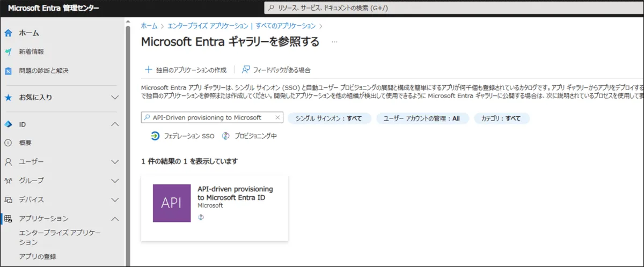This screenshot has width=644, height=267.
Task: Open ホーム in the sidebar
Action: (x=29, y=33)
